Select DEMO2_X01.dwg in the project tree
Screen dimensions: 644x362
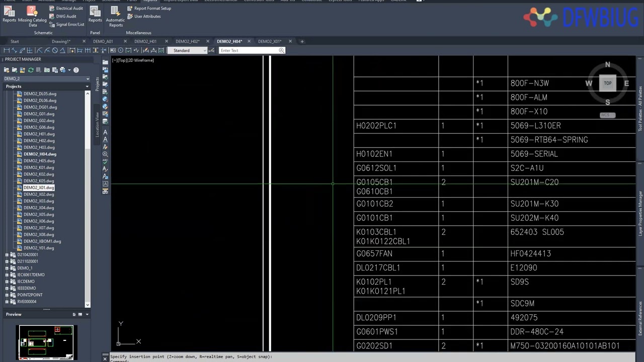(x=39, y=188)
